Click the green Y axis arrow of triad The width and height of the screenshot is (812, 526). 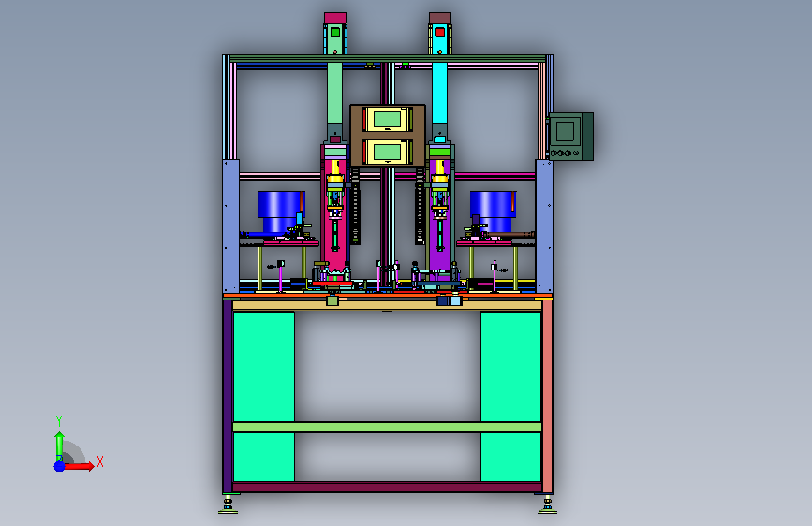[59, 446]
